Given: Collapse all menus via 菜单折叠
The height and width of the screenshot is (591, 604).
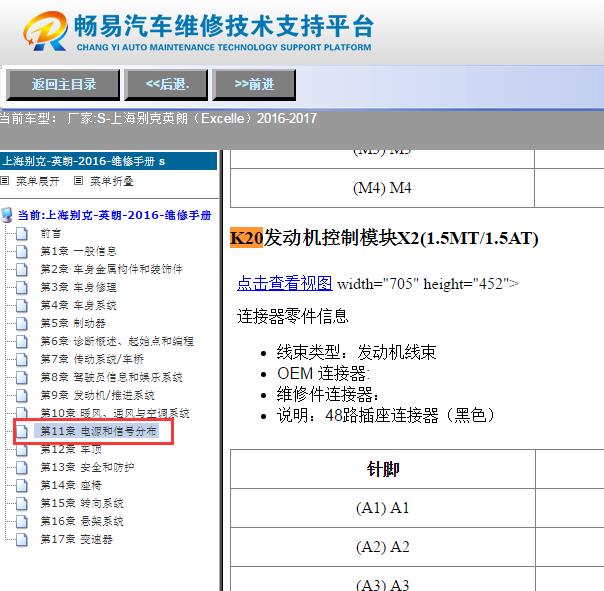Looking at the screenshot, I should coord(112,181).
